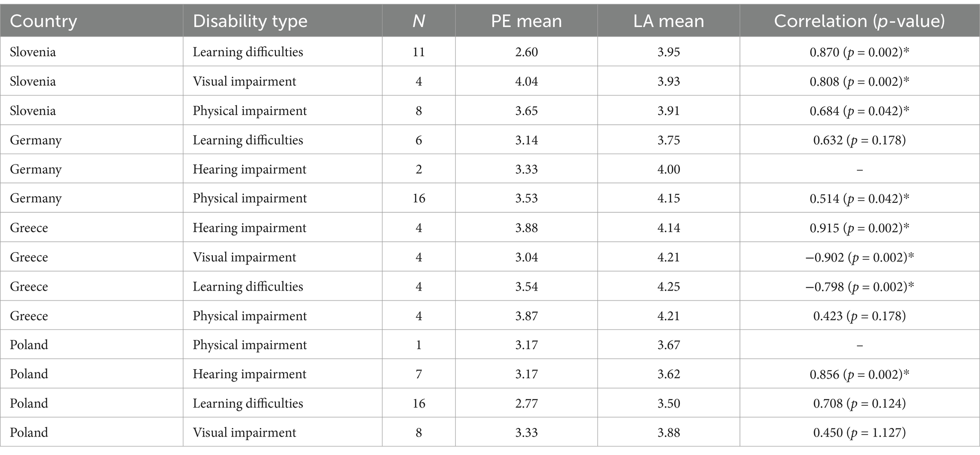
Task: Select the LA mean value 4.15
Action: coord(669,198)
